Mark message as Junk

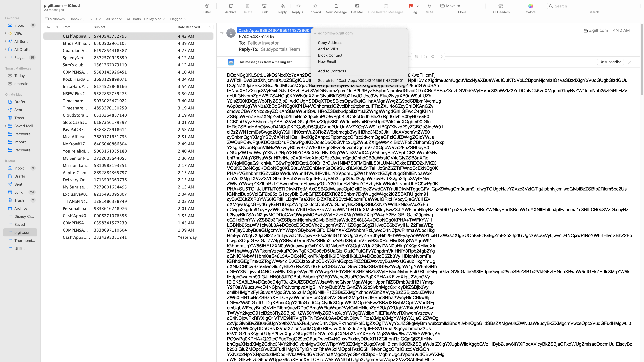[264, 6]
